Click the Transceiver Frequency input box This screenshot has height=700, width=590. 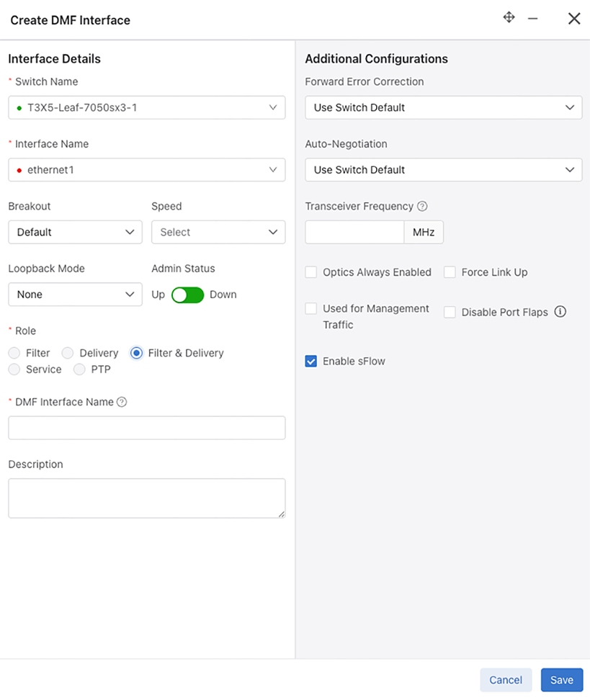click(x=354, y=232)
